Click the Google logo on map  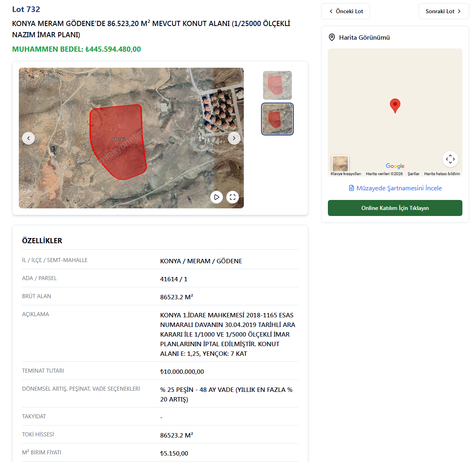click(395, 166)
